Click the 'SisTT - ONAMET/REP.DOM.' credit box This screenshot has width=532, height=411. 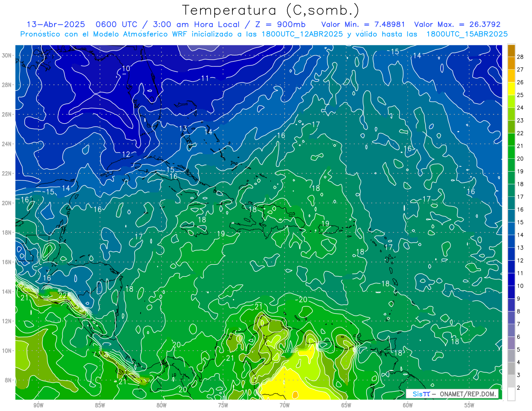point(452,394)
